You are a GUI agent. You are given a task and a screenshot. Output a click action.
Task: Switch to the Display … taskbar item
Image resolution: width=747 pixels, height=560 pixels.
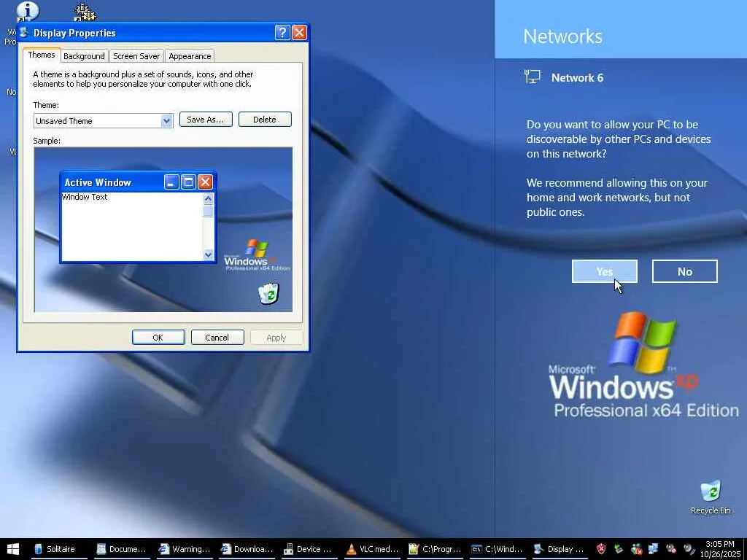click(560, 549)
